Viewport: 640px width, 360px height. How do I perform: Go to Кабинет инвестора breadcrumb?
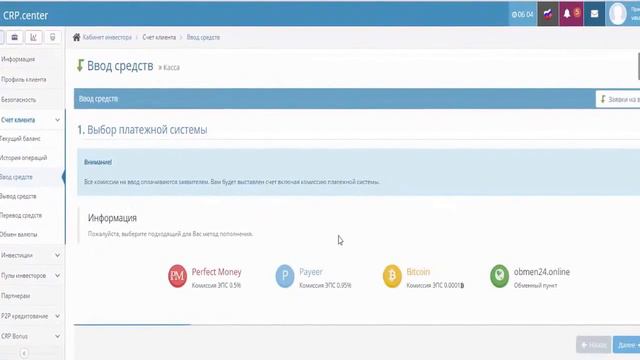tap(107, 37)
